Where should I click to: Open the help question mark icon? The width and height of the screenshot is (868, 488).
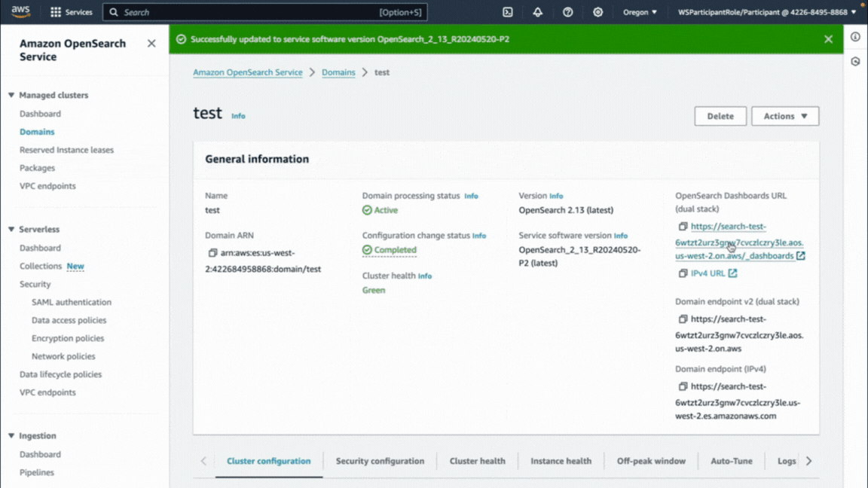[x=567, y=12]
